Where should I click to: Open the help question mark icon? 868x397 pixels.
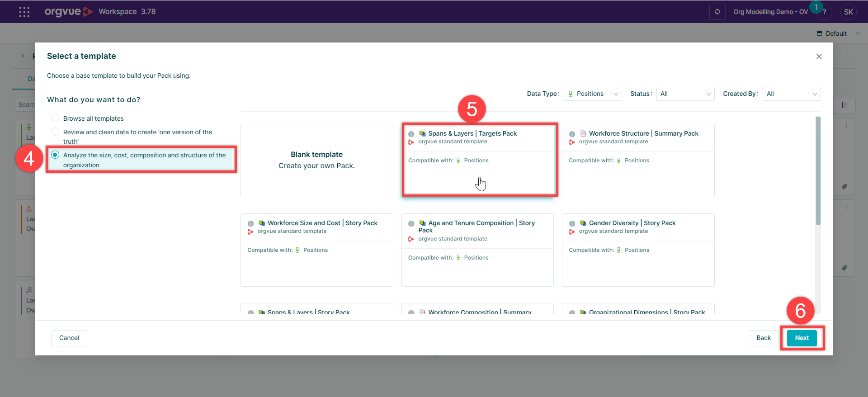[x=824, y=12]
